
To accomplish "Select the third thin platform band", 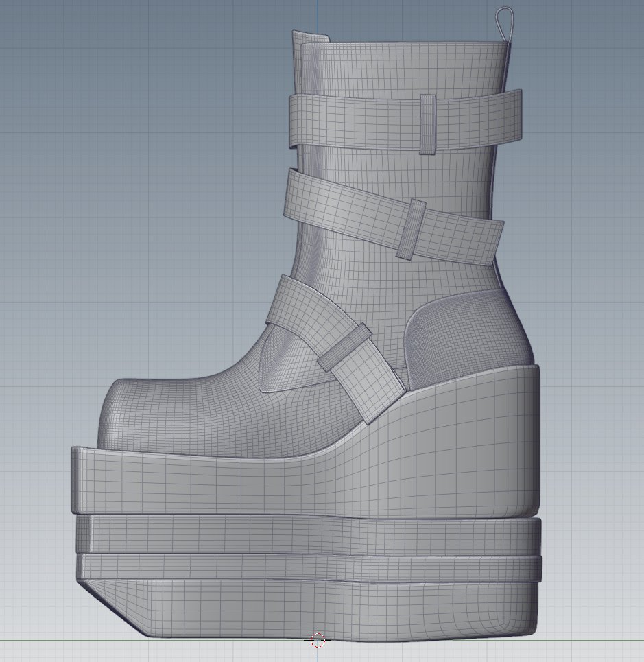I will (308, 568).
